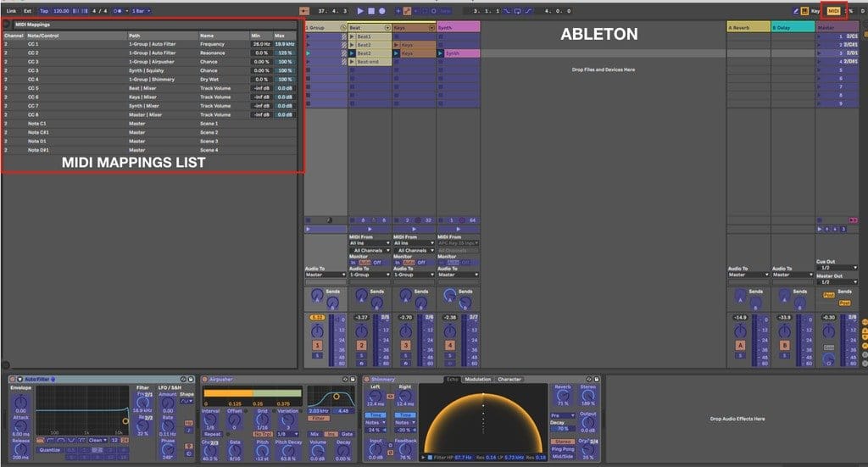
Task: Click the Shimmery Feedback knob
Action: coord(404,449)
